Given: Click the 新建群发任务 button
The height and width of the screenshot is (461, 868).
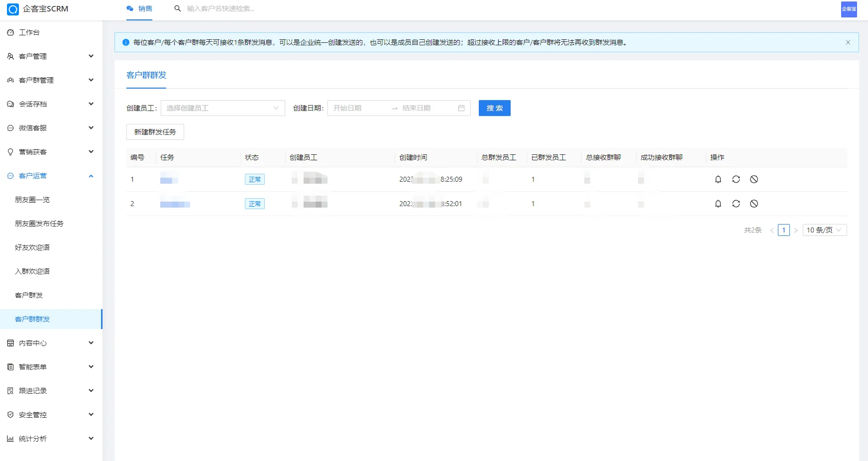Looking at the screenshot, I should point(155,132).
